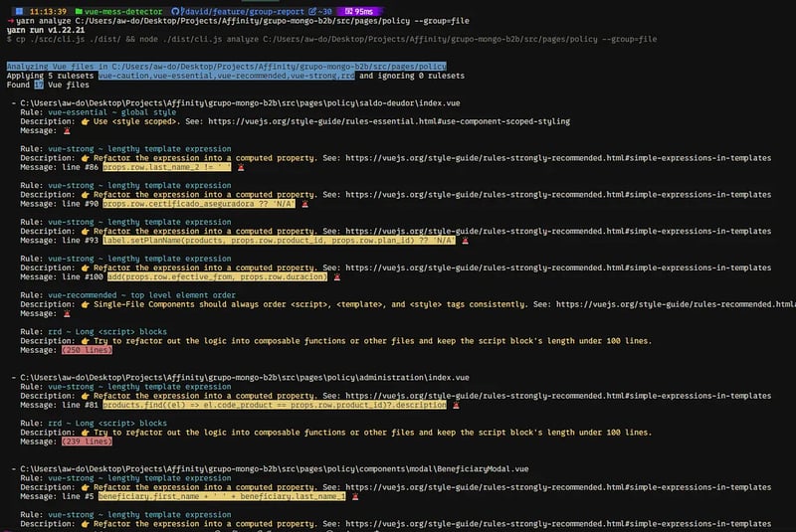Click the BeneficiaryModal.vue file path
Viewport: 796px width, 532px height.
tap(275, 469)
